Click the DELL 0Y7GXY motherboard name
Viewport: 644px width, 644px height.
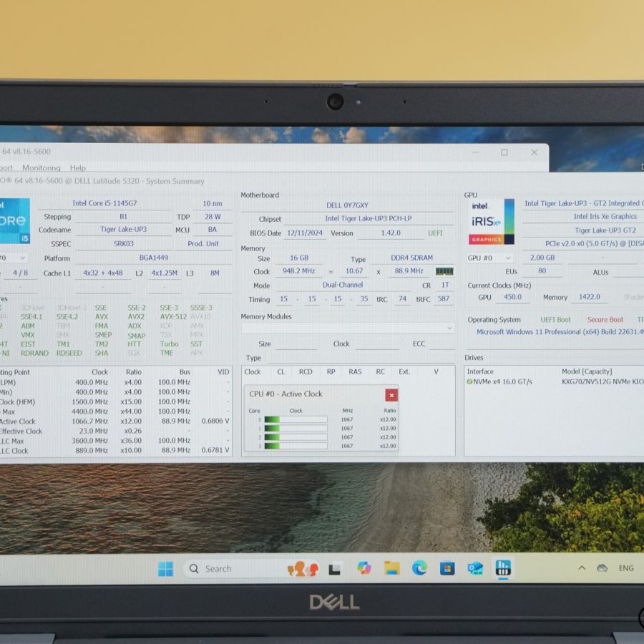[x=347, y=205]
